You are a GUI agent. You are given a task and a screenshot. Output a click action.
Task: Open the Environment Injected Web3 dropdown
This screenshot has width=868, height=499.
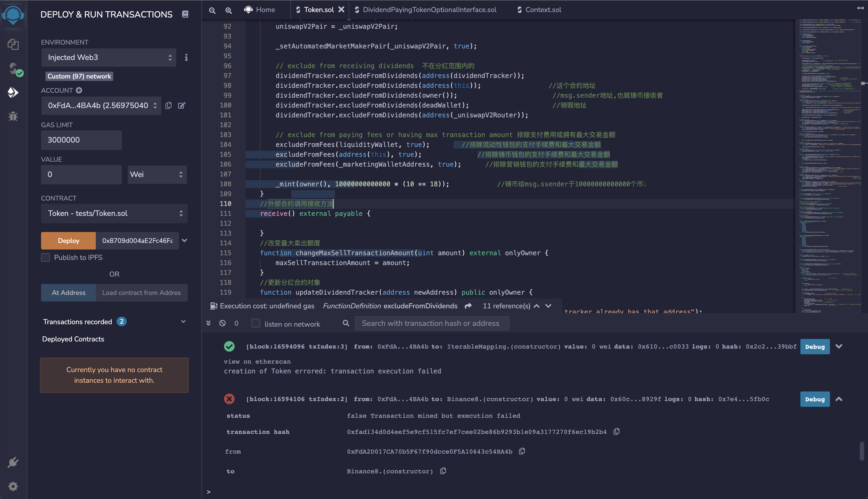(x=109, y=57)
